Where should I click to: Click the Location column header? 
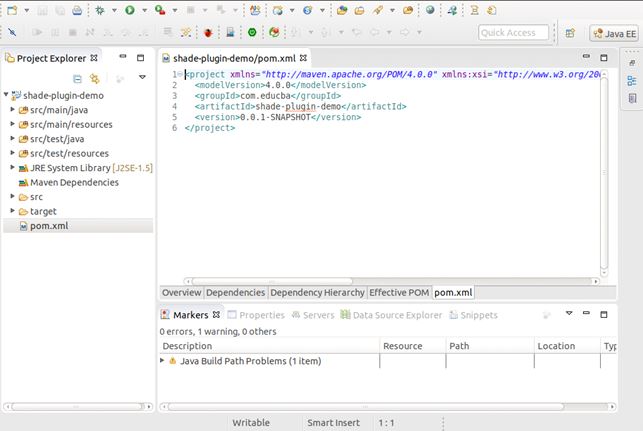coord(567,346)
